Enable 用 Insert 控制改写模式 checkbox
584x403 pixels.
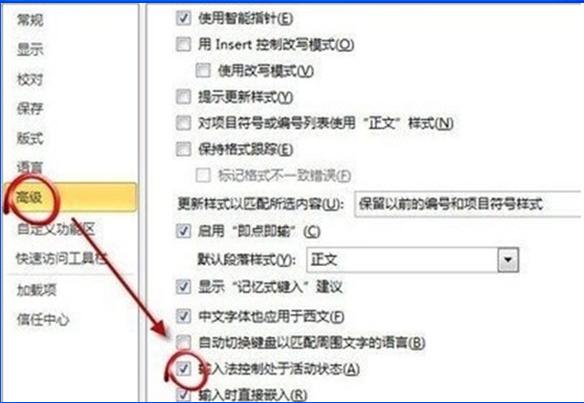tap(183, 44)
